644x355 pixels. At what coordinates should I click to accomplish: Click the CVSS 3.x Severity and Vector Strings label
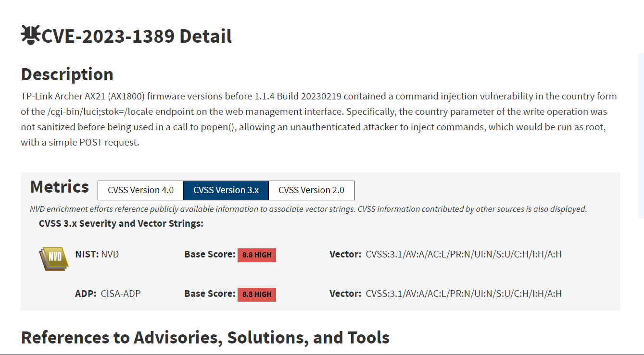[x=121, y=224]
